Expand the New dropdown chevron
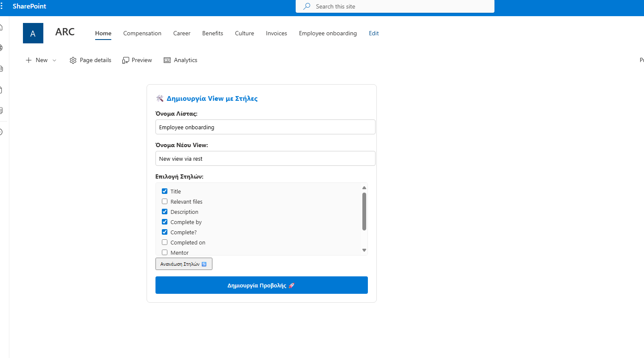 pyautogui.click(x=54, y=60)
